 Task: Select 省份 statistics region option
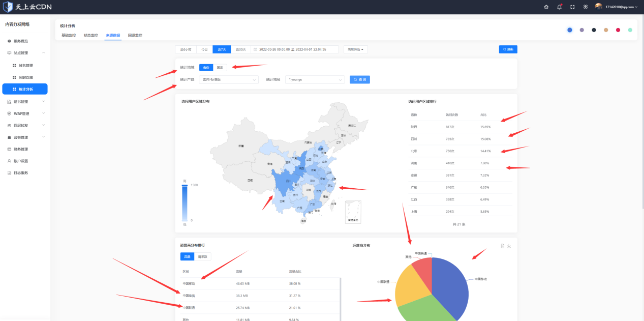point(206,67)
